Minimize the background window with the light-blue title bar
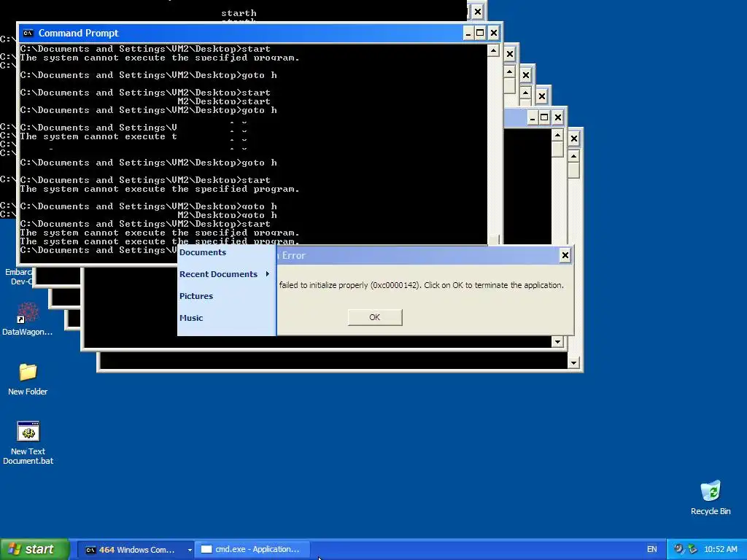This screenshot has height=560, width=747. click(533, 117)
